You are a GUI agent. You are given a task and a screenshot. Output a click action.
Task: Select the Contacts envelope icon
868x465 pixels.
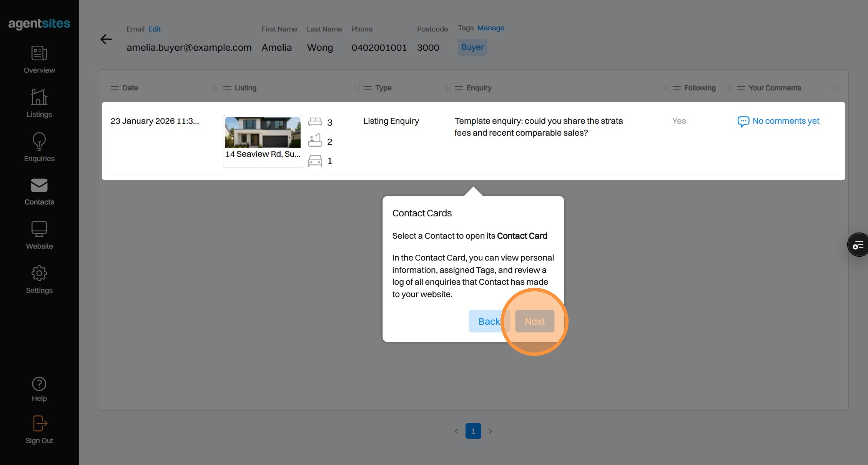pos(39,186)
